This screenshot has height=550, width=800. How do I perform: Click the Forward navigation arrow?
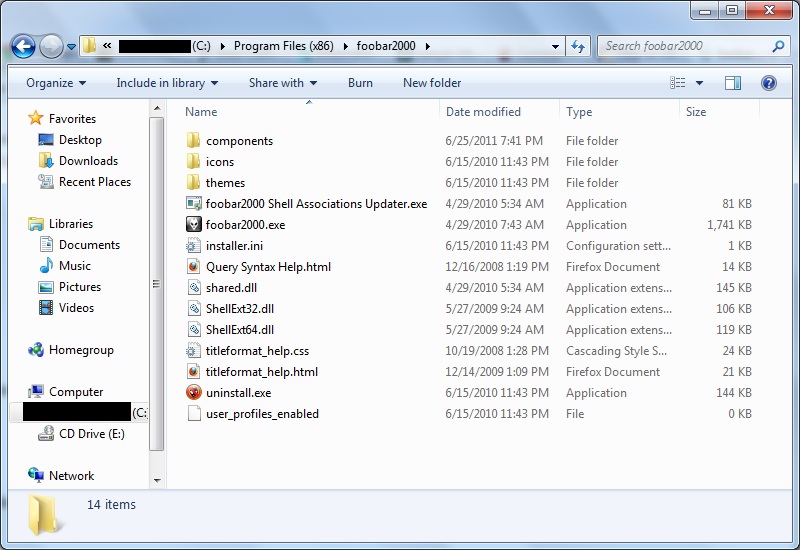tap(51, 46)
